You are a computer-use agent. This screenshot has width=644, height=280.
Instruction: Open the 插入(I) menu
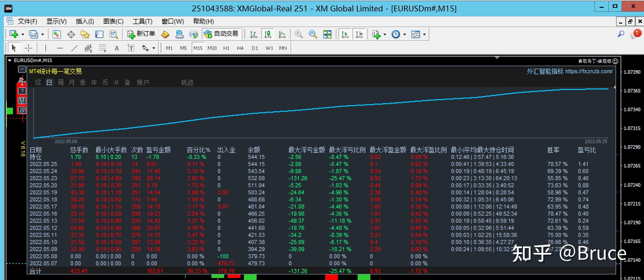pyautogui.click(x=85, y=21)
